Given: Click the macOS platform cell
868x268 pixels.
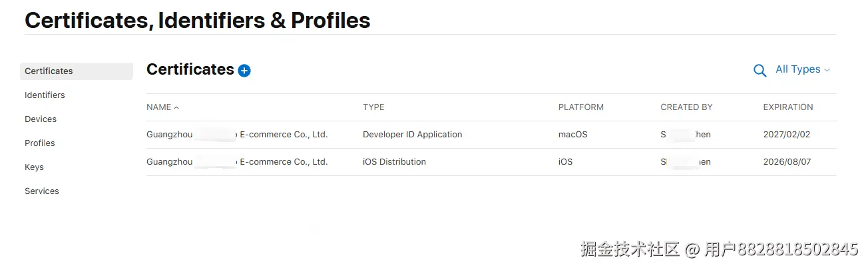Looking at the screenshot, I should point(573,135).
